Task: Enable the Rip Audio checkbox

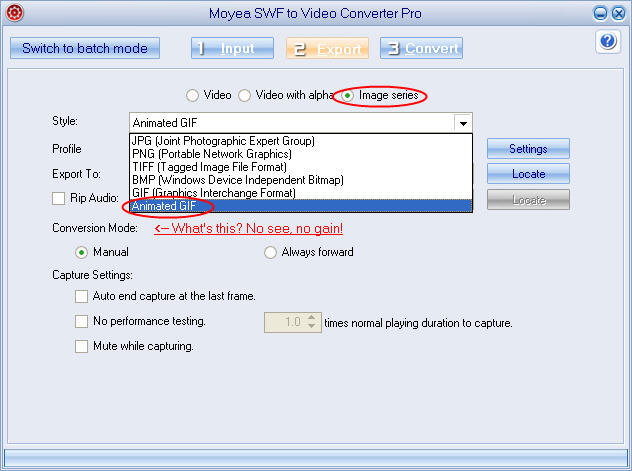Action: coord(58,198)
